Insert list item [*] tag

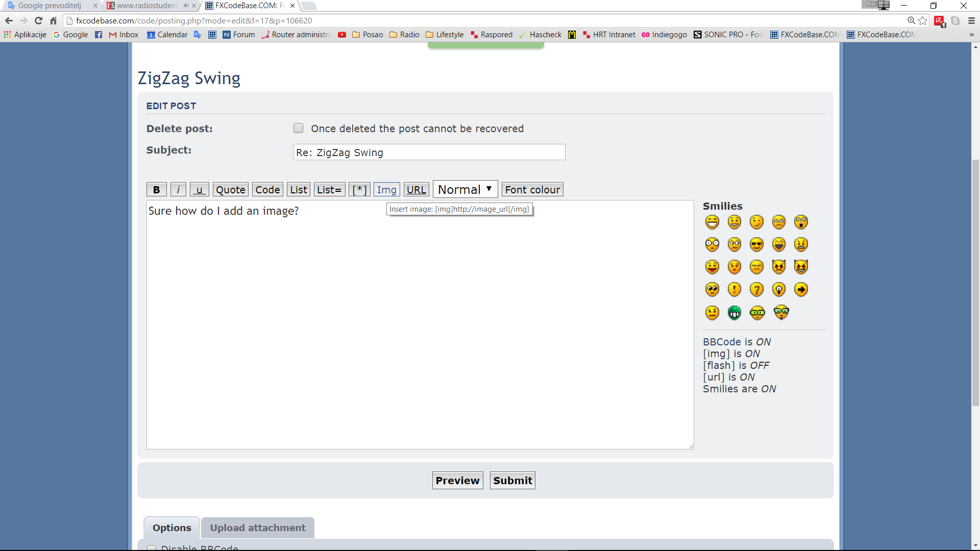(359, 190)
